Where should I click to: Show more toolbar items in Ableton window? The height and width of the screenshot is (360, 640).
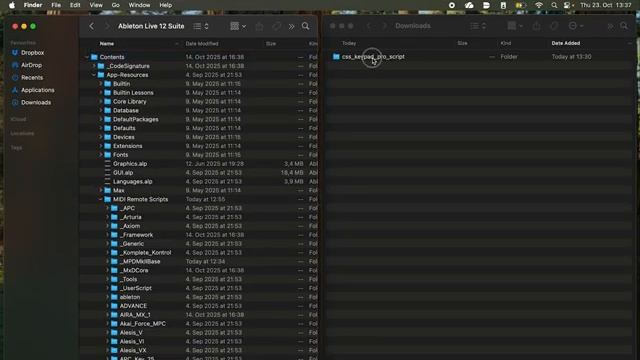pyautogui.click(x=291, y=27)
